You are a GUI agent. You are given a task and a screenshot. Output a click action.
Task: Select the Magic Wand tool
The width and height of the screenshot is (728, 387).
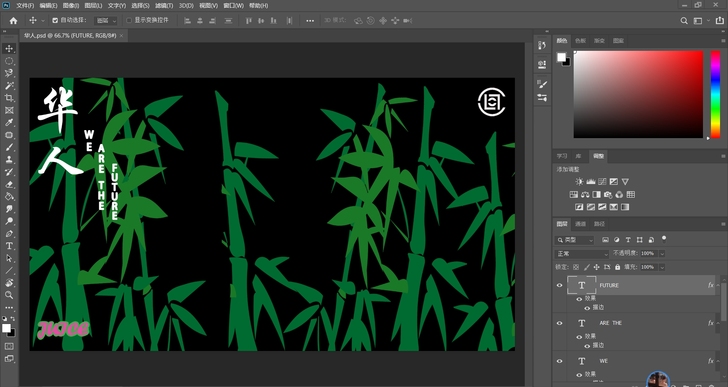tap(9, 86)
